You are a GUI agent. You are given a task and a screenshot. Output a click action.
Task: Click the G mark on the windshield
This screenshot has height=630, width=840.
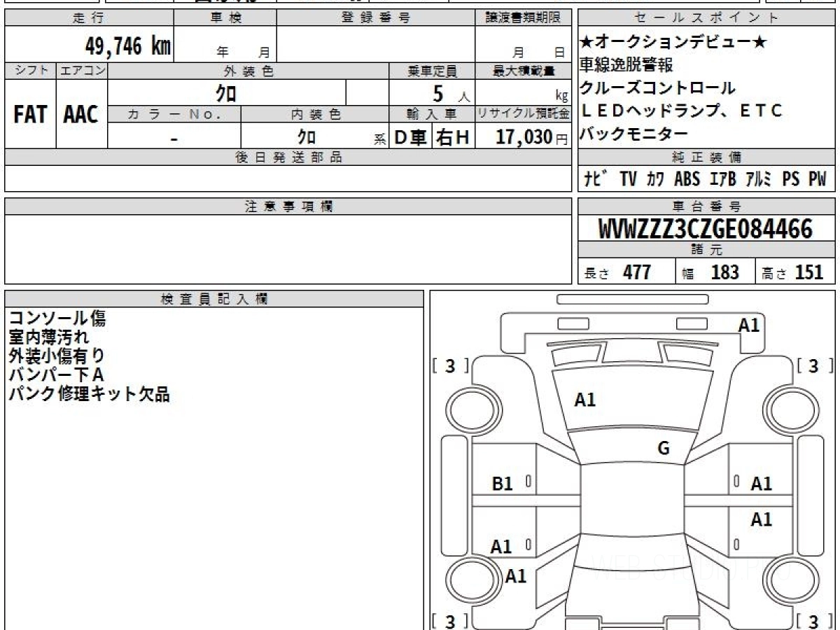[x=664, y=449]
